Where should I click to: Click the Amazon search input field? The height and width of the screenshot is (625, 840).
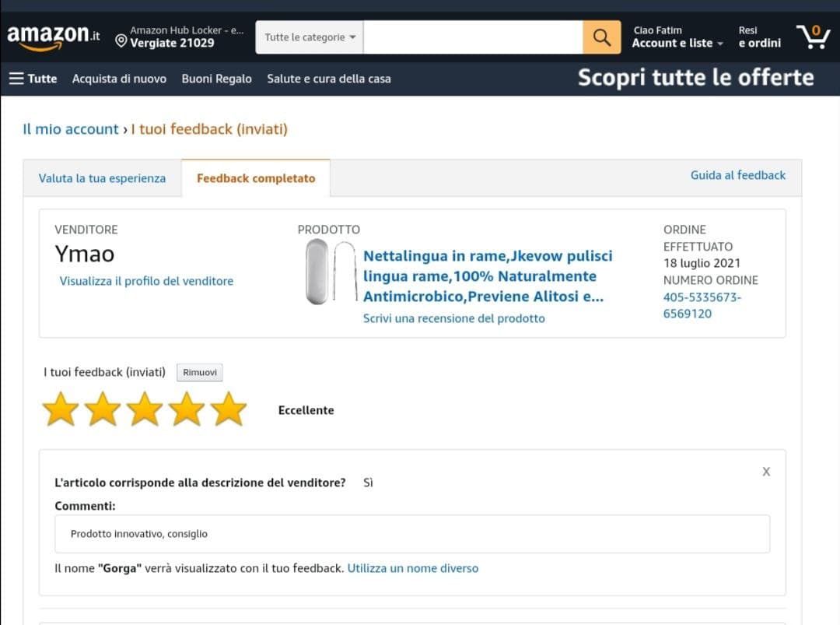tap(472, 37)
